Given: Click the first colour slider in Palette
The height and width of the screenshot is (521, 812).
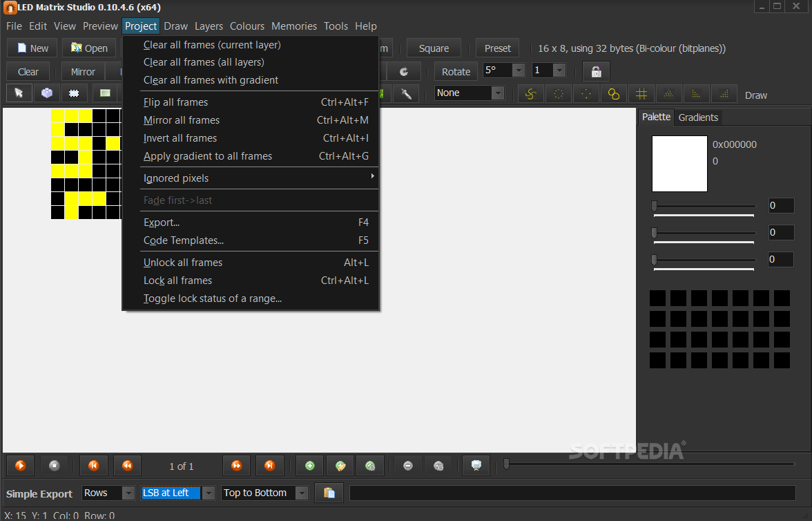Looking at the screenshot, I should point(704,206).
